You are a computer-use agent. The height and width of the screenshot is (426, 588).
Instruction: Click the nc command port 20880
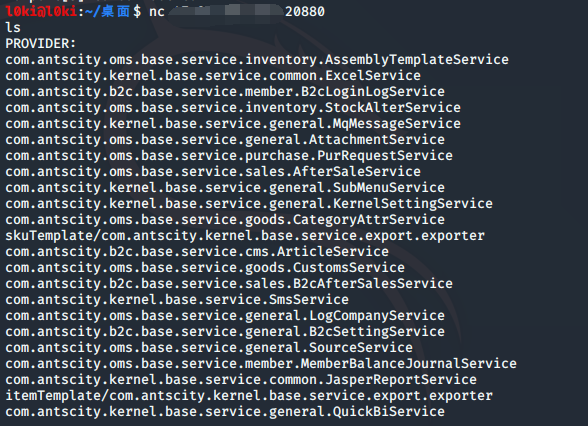(305, 12)
